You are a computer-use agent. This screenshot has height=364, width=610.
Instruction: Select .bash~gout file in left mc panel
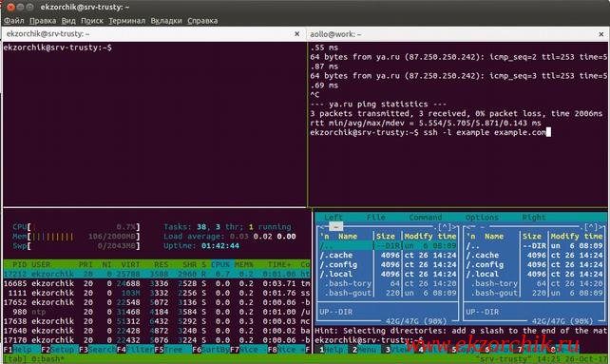[387, 293]
